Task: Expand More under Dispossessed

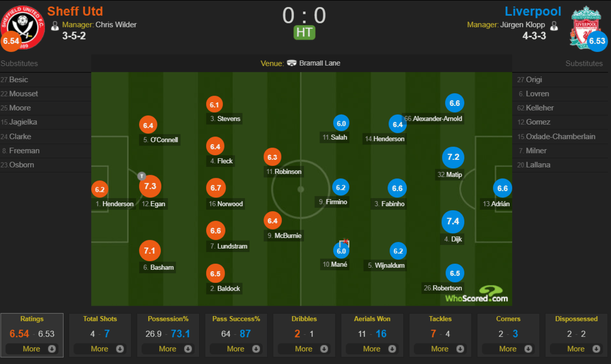Action: pos(576,349)
